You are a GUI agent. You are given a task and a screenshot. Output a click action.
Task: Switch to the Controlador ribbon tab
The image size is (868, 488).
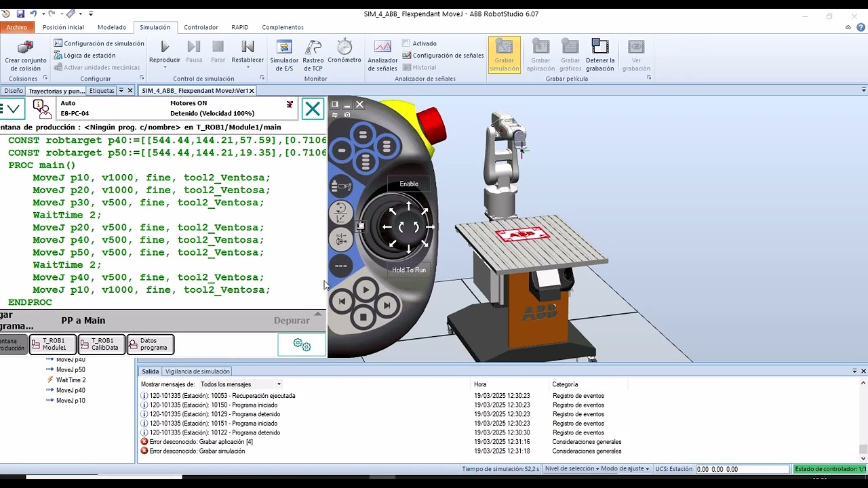(201, 27)
